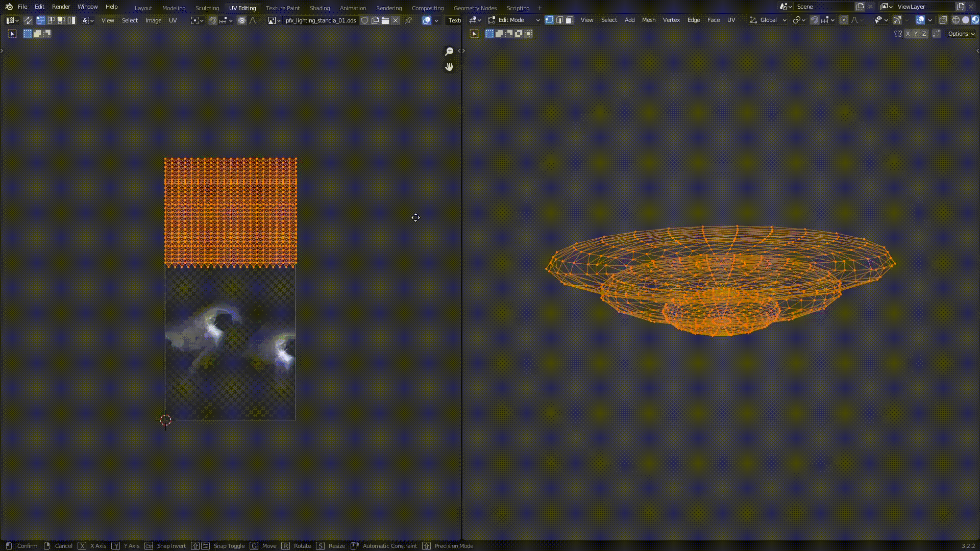Select face select mode in 3D viewport
Viewport: 980px width, 551px height.
(570, 20)
